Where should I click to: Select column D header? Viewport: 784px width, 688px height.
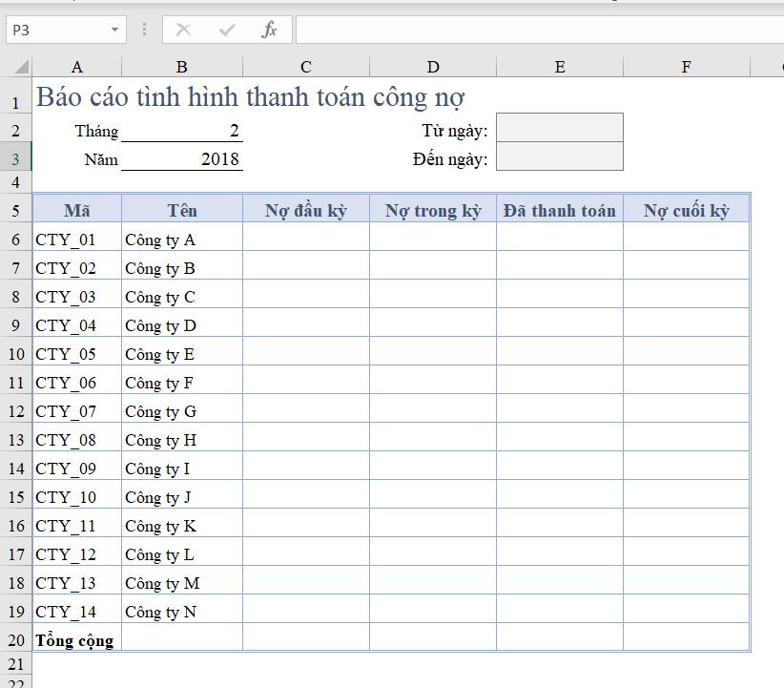433,65
